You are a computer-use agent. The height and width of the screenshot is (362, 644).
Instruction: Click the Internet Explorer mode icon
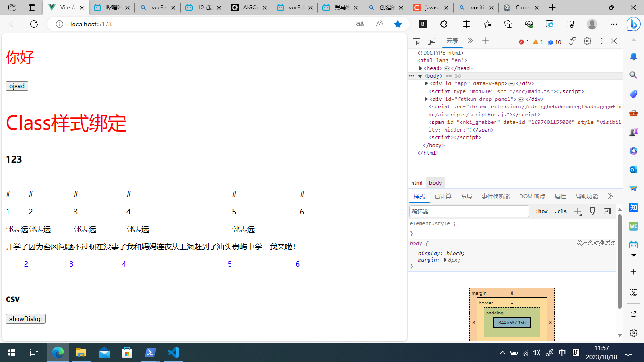(550, 24)
